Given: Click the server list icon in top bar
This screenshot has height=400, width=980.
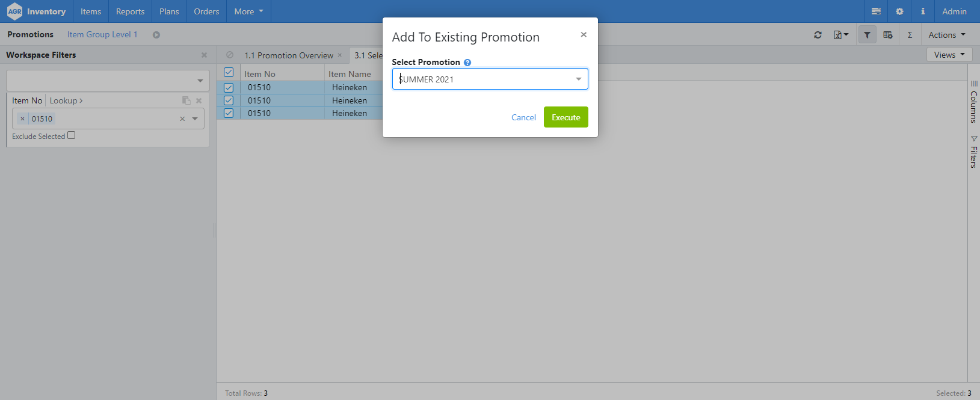Looking at the screenshot, I should pyautogui.click(x=876, y=11).
